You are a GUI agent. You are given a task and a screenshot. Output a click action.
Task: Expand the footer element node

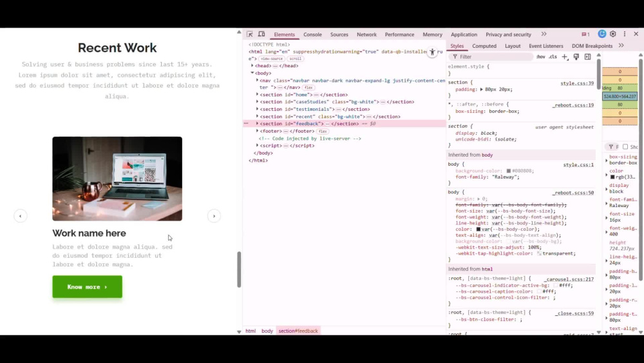(x=257, y=131)
